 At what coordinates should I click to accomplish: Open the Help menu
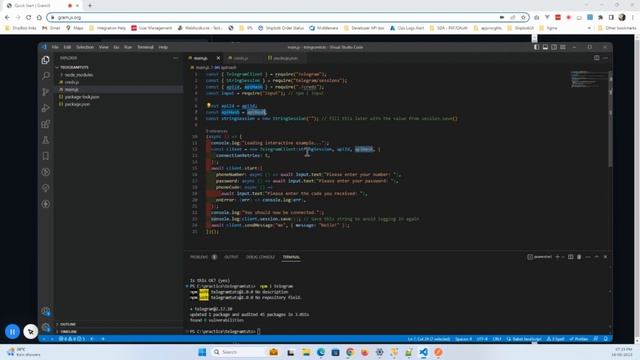pos(163,47)
